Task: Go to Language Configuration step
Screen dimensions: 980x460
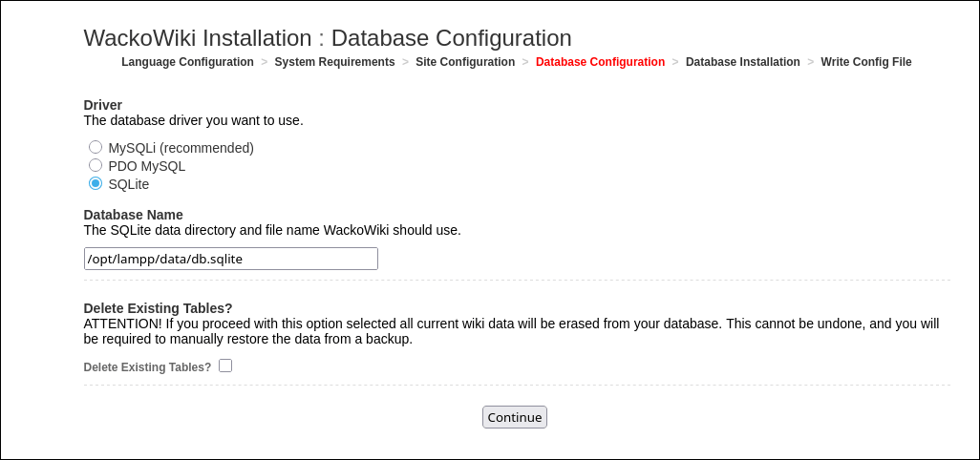Action: [187, 62]
